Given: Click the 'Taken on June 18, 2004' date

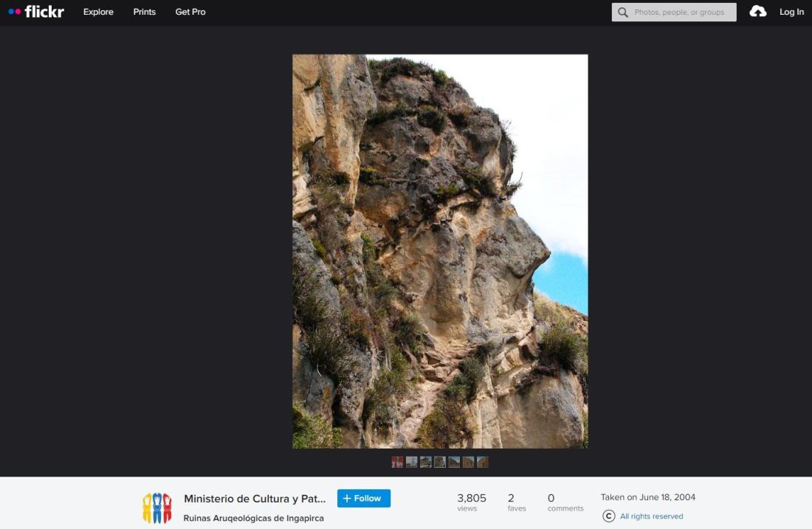Looking at the screenshot, I should tap(648, 497).
